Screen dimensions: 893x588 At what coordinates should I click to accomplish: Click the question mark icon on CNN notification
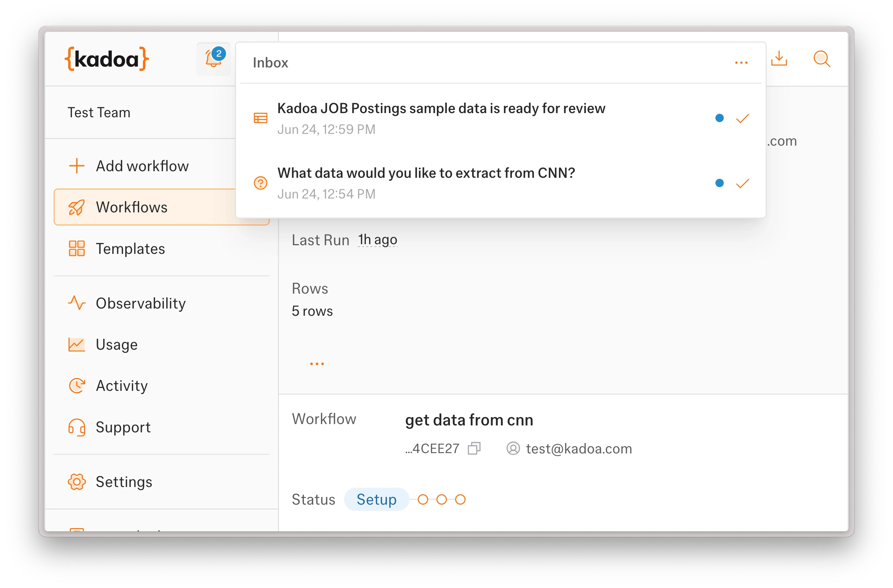[x=260, y=183]
